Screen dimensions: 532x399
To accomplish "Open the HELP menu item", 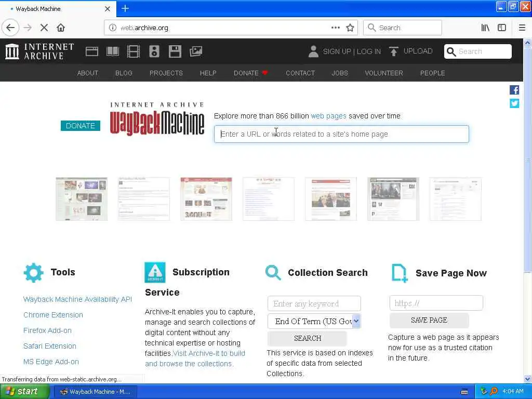I will 208,73.
